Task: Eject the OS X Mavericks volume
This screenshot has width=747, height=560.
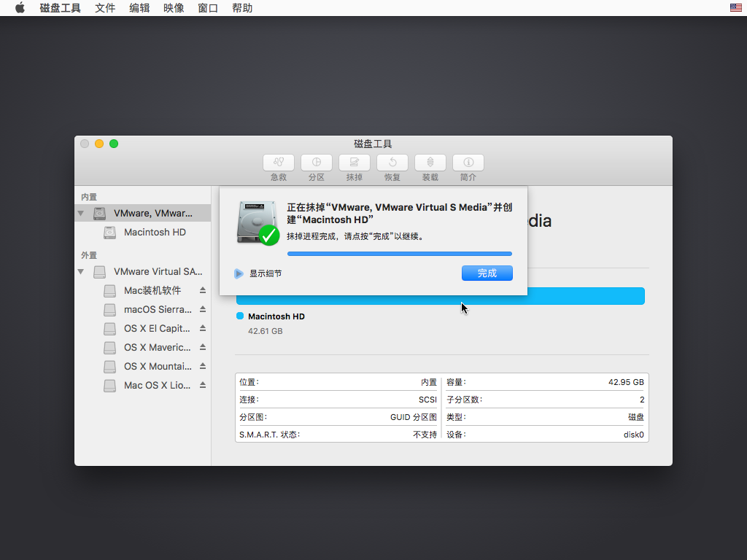Action: [x=203, y=347]
